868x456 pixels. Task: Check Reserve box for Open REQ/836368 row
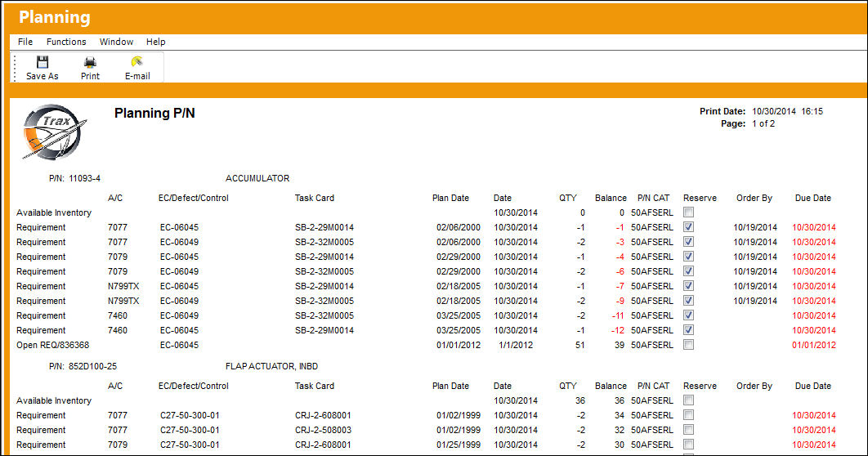point(689,345)
